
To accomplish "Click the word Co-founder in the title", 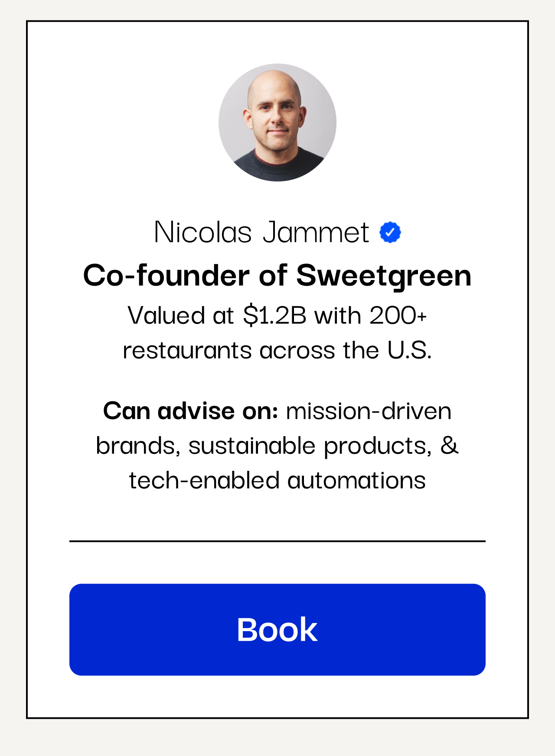I will click(x=166, y=276).
